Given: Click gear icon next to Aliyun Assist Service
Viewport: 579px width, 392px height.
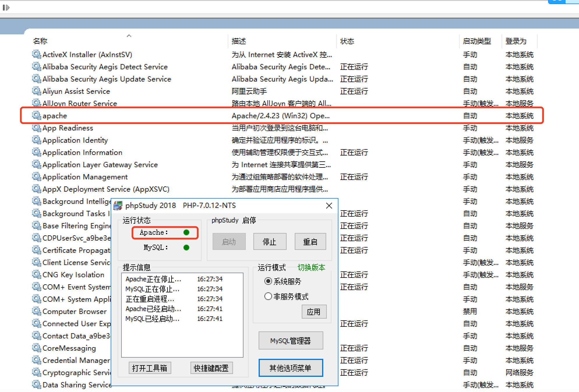Looking at the screenshot, I should (x=36, y=91).
